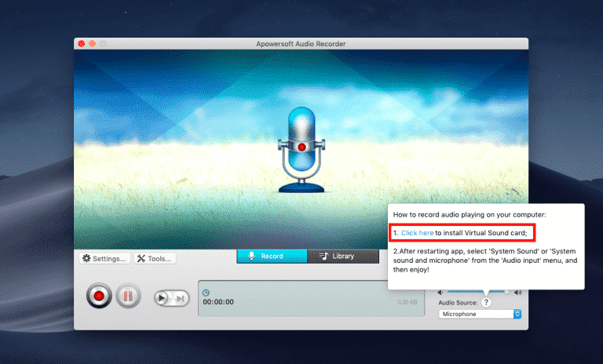
Task: Click the microphone illustration in the preview
Action: coord(301,150)
